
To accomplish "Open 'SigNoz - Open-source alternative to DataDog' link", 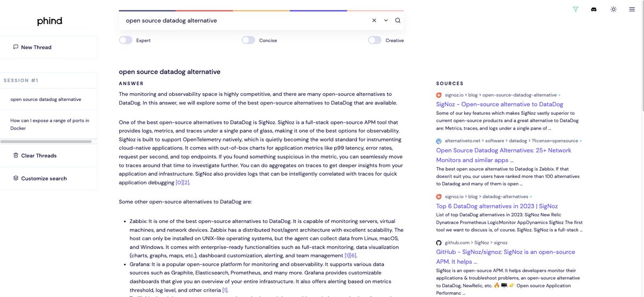I will click(500, 104).
